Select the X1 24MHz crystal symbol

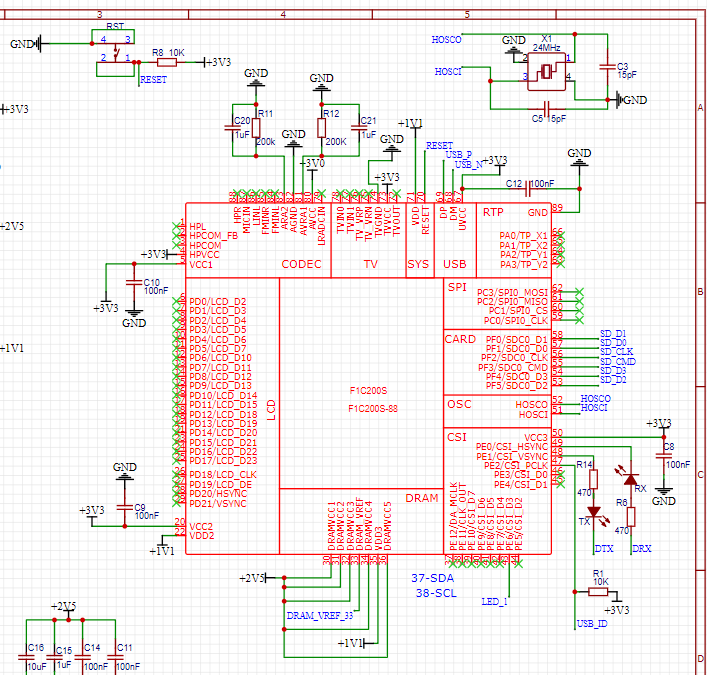[545, 71]
